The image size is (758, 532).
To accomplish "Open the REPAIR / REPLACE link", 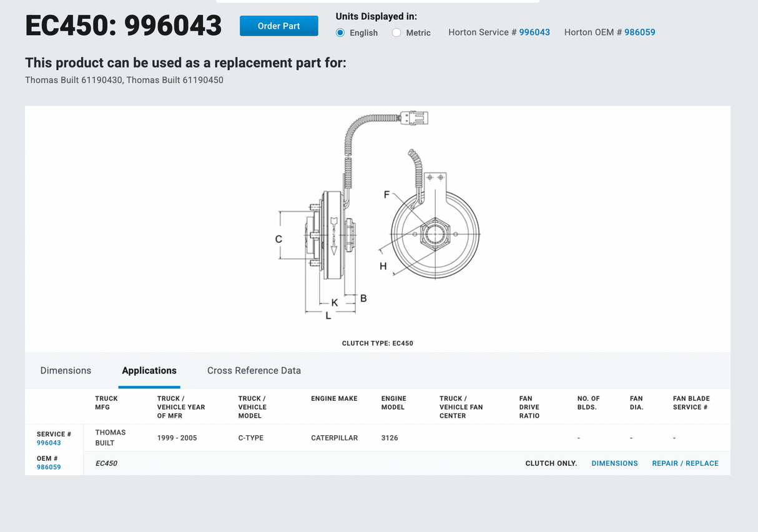I will (x=685, y=463).
